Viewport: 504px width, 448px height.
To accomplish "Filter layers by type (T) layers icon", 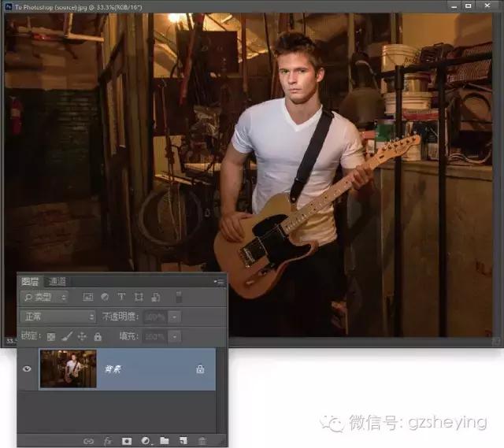I will (x=121, y=297).
